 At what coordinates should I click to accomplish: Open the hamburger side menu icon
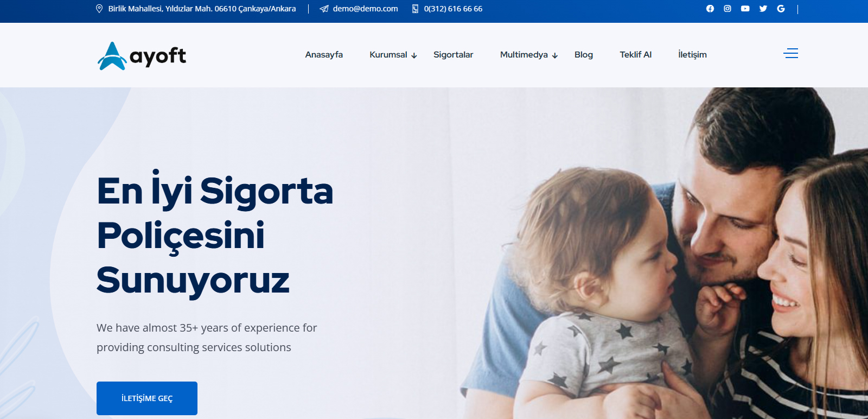click(791, 53)
